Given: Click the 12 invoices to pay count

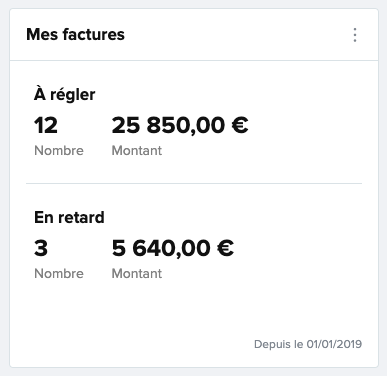Looking at the screenshot, I should (46, 125).
